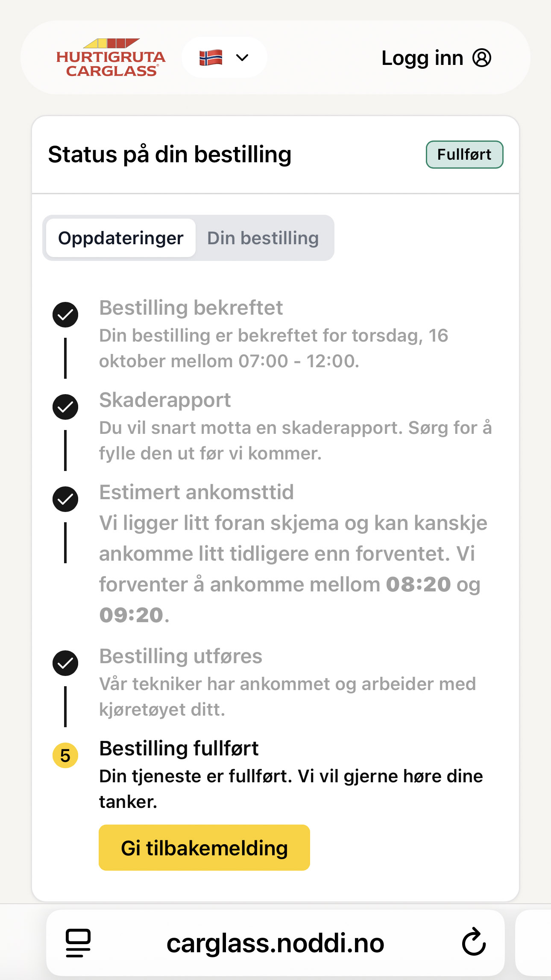
Task: Click the Fullført status badge
Action: coord(464,155)
